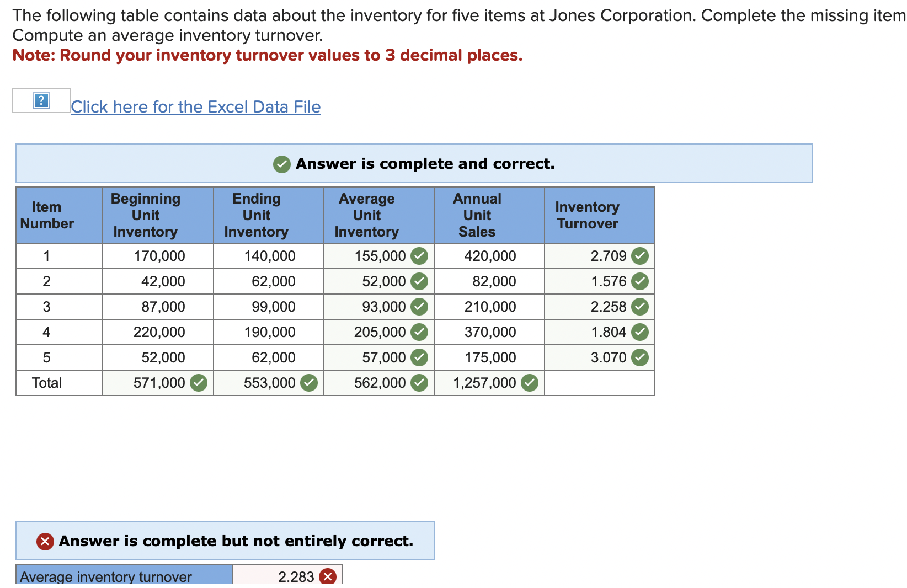The image size is (907, 588).
Task: Click the checkmark beside 52,000 average inventory
Action: [x=419, y=281]
